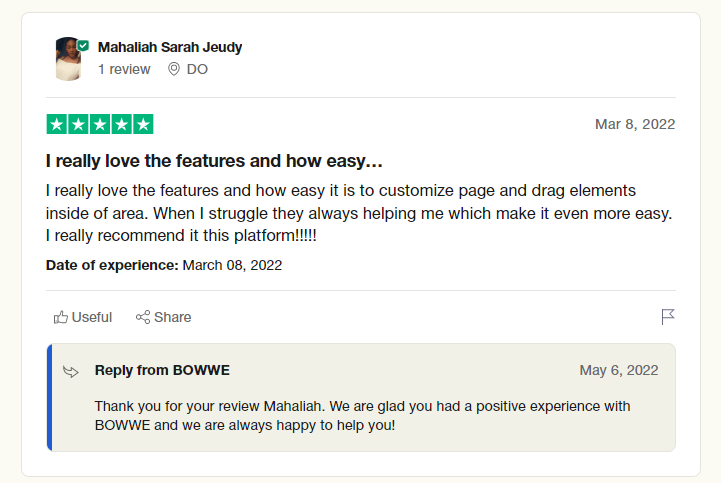Click the reply arrow icon
Viewport: 721px width, 483px height.
(x=71, y=371)
